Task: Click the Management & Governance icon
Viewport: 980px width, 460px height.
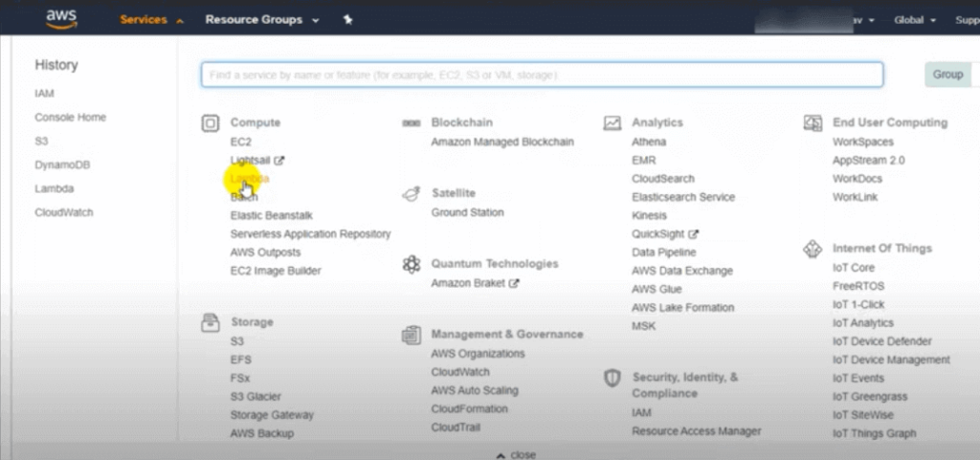Action: tap(411, 335)
